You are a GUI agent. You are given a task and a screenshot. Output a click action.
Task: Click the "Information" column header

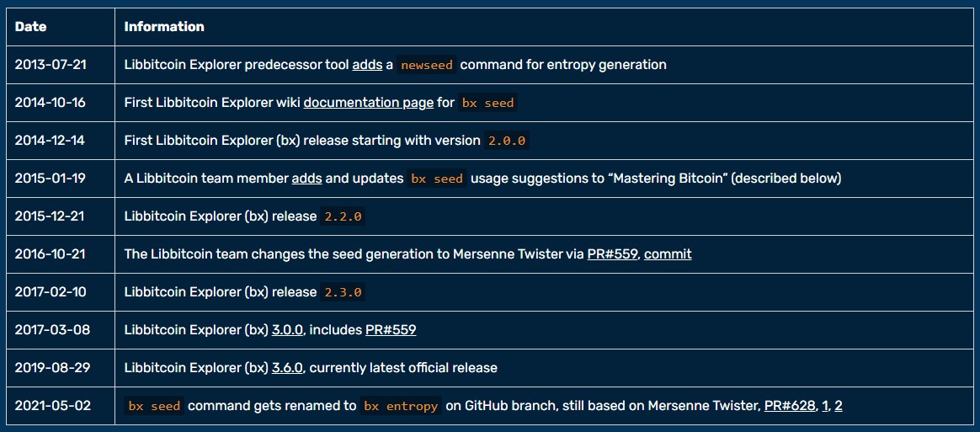pos(164,27)
